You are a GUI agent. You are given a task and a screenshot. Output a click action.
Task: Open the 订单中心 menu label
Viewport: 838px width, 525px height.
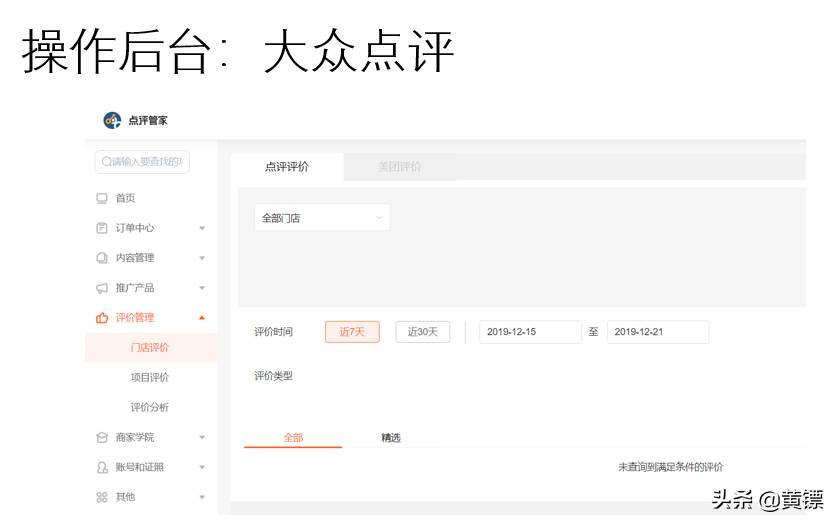point(135,228)
